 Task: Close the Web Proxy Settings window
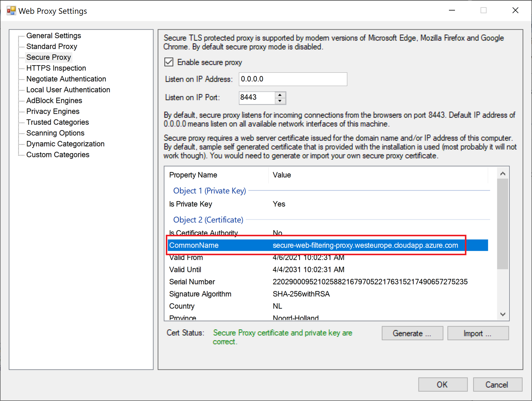pyautogui.click(x=515, y=11)
